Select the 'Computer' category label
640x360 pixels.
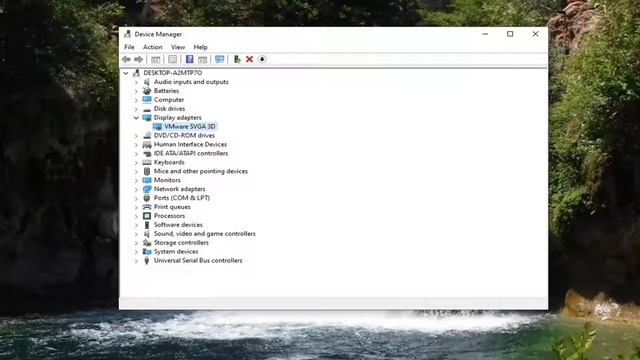click(x=169, y=100)
